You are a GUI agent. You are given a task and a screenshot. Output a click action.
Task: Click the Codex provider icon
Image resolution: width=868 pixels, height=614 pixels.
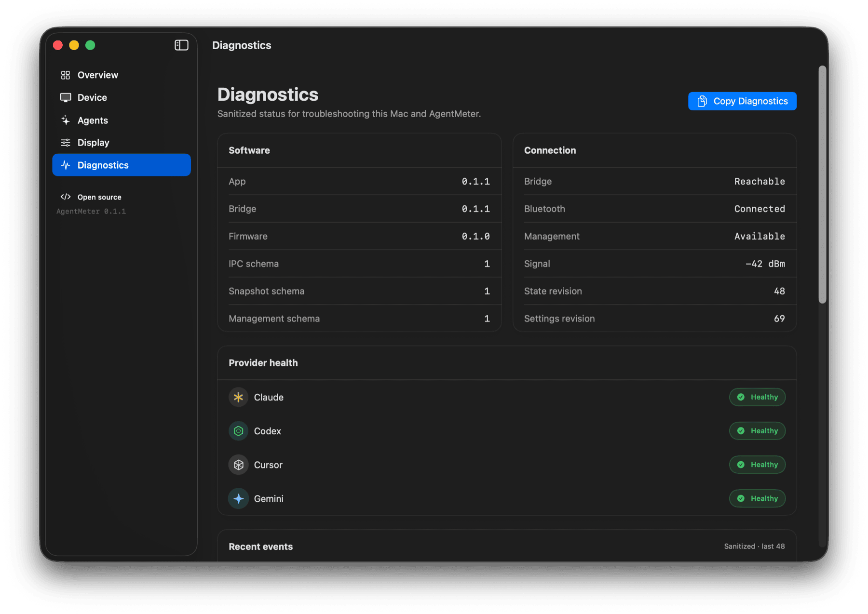238,431
